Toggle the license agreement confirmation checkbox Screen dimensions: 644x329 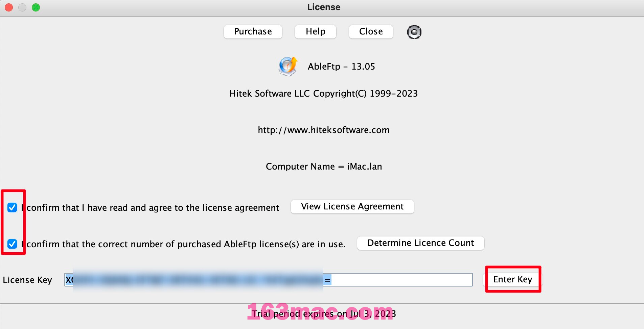12,207
